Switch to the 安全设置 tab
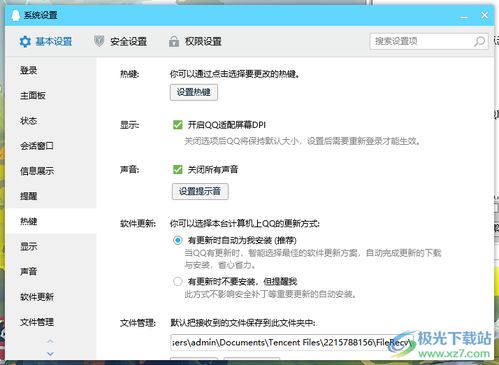499x365 pixels. (x=121, y=42)
